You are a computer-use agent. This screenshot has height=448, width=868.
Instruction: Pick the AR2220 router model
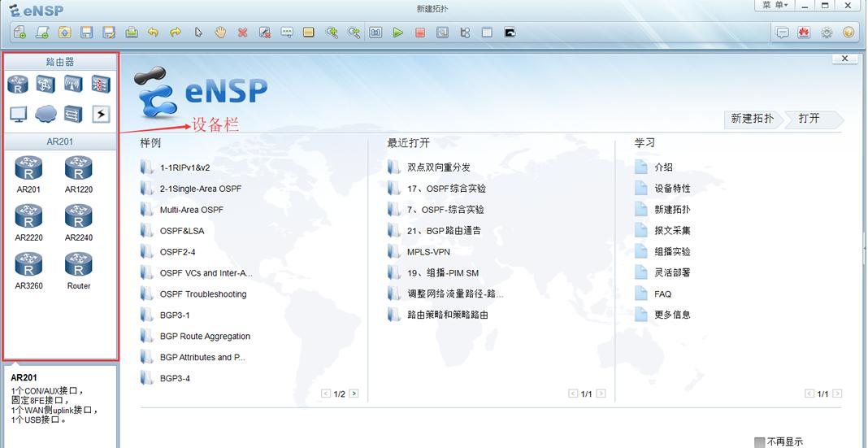pyautogui.click(x=28, y=223)
